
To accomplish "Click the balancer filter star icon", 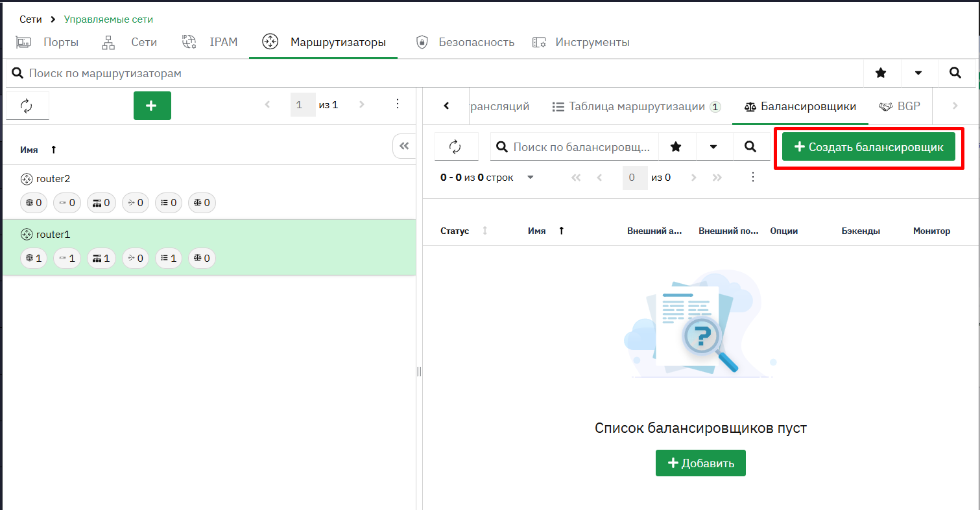I will (676, 146).
